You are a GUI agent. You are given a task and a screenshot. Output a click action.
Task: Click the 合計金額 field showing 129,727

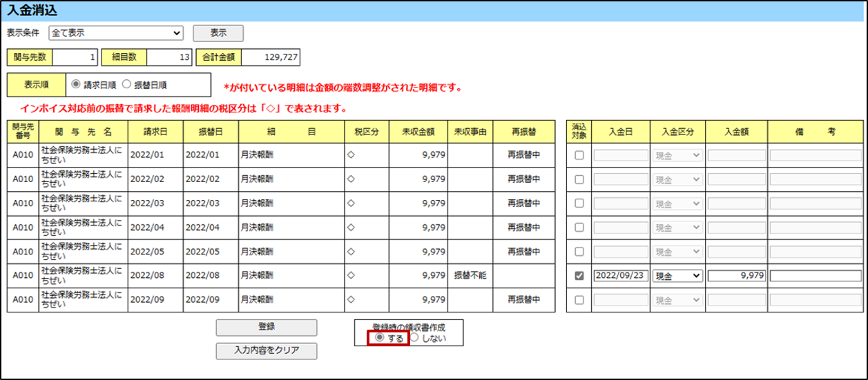point(270,57)
